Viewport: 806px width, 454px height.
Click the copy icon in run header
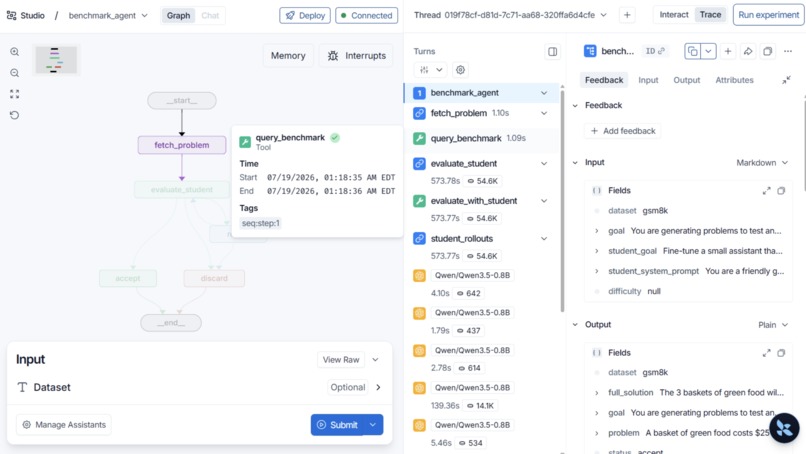click(692, 51)
